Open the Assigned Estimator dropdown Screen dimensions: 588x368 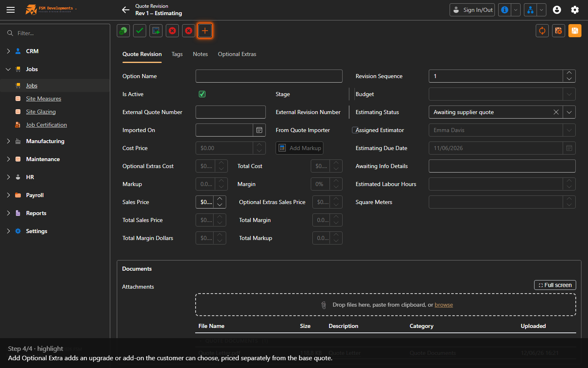[569, 130]
